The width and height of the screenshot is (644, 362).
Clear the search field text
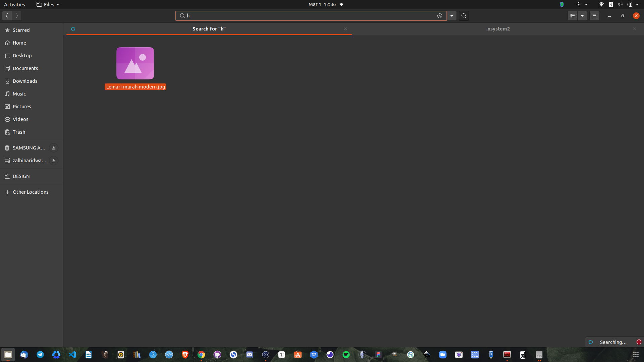tap(439, 16)
